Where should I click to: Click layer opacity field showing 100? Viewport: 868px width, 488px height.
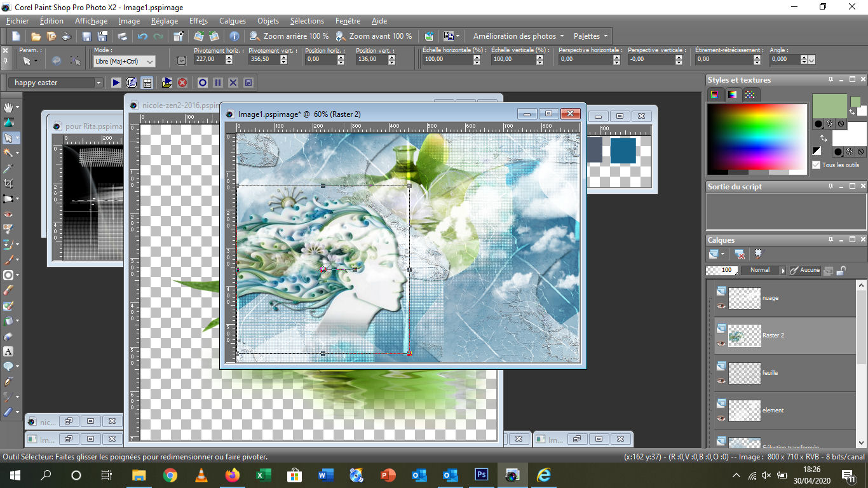(x=721, y=270)
